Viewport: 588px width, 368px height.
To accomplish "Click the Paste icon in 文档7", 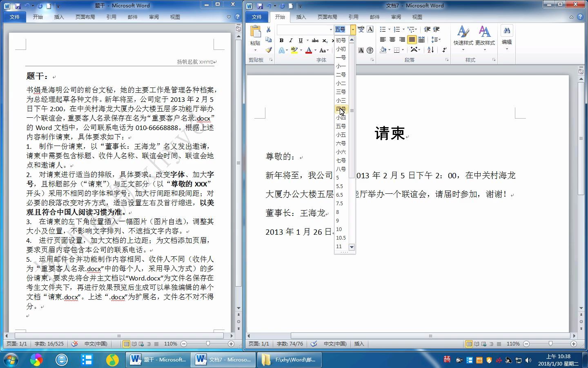I will pos(255,32).
